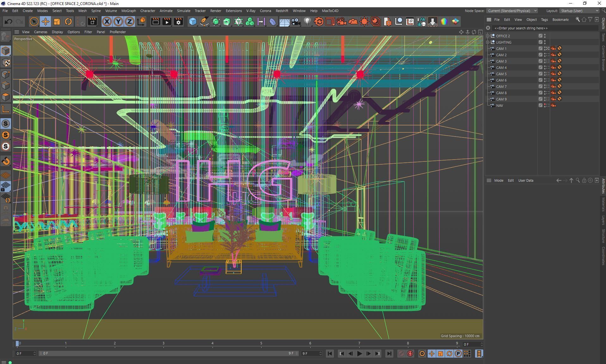Open the viewport Display menu

pos(57,32)
